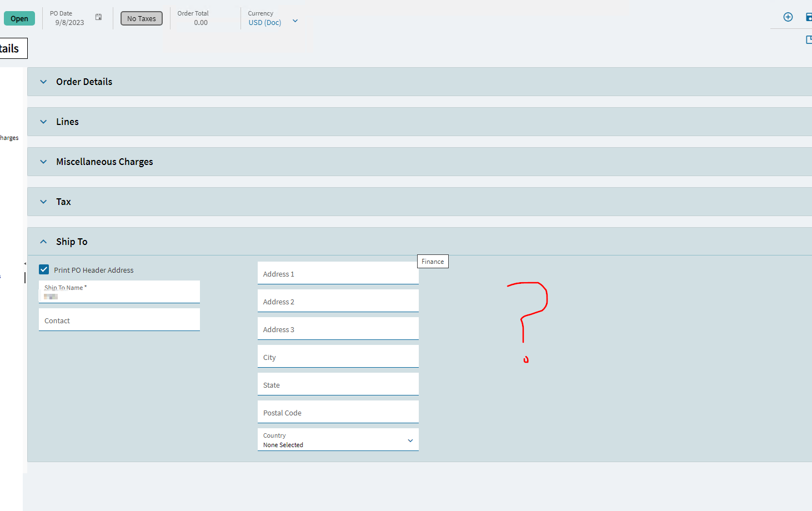This screenshot has height=511, width=812.
Task: Click the City field
Action: tap(338, 357)
